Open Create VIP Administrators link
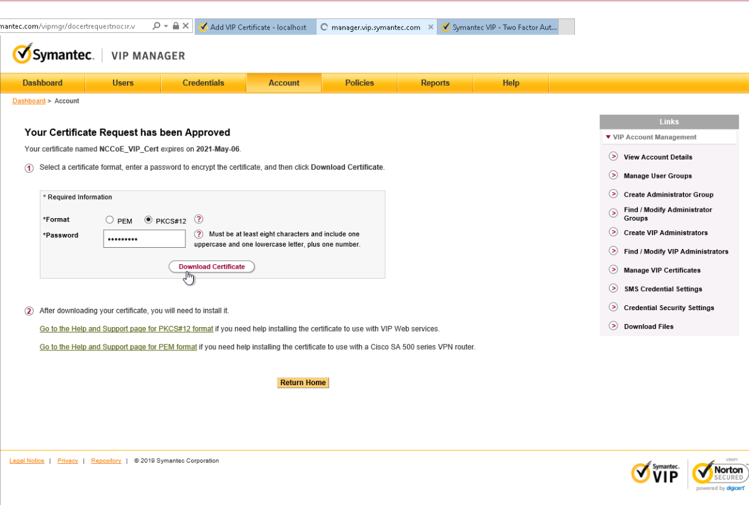 coord(666,233)
